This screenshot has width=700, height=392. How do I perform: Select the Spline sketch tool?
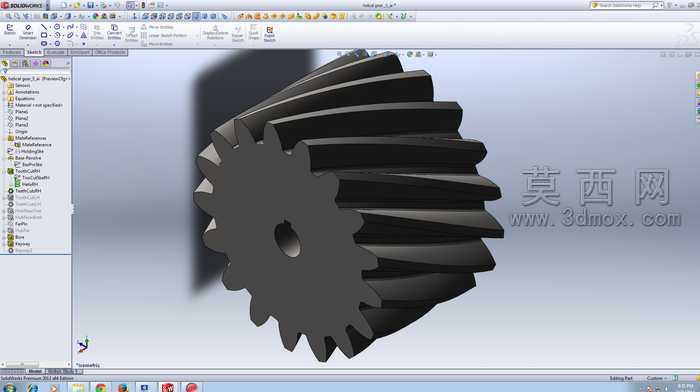click(70, 27)
